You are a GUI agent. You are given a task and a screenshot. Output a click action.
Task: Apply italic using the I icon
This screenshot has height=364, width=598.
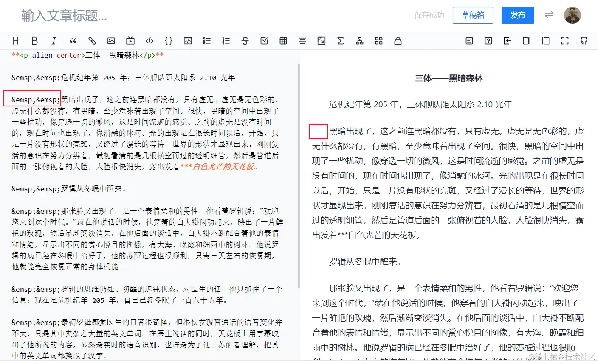pos(54,41)
